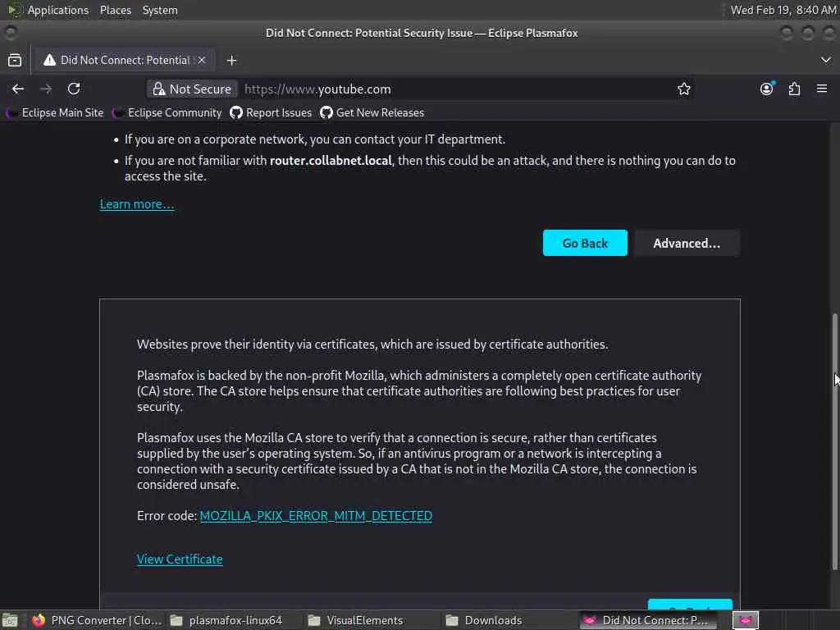Screen dimensions: 840x630
Task: Click the pink workspace switcher icon
Action: pos(745,620)
